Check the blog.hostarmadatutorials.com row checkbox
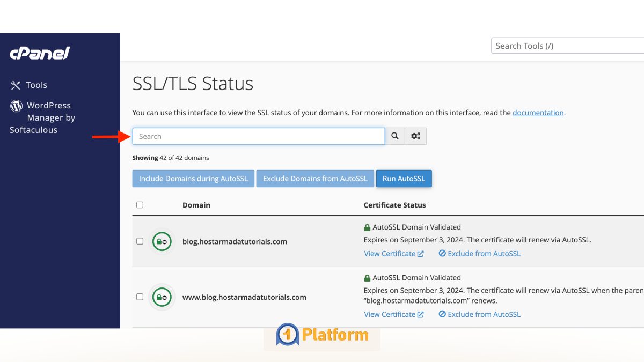Screen dimensions: 644x362 click(140, 241)
